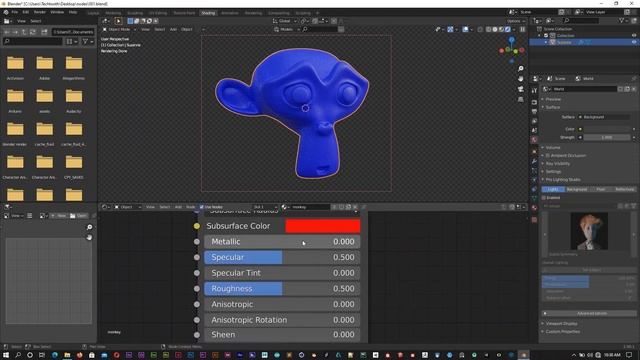Open the Edit menu

pos(26,12)
